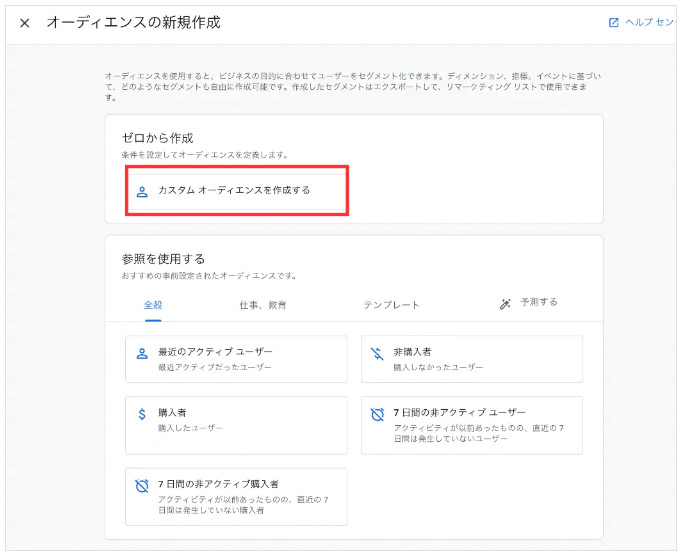682x555 pixels.
Task: Close the オーディエンスの新規作成 dialog
Action: (x=25, y=23)
